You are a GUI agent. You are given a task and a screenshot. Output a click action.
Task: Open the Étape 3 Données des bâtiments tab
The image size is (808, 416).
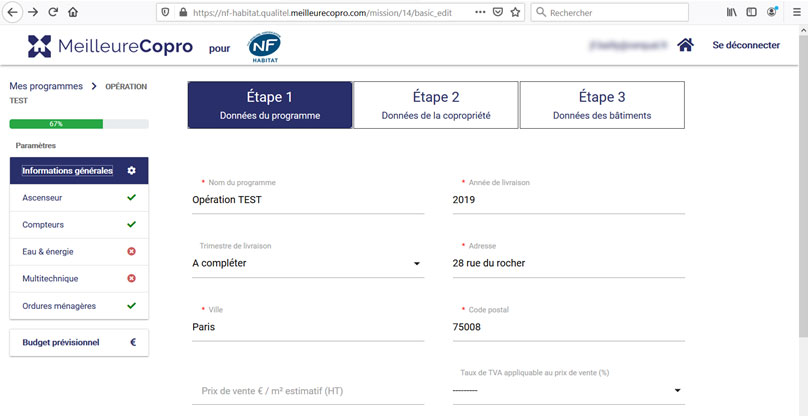point(601,105)
